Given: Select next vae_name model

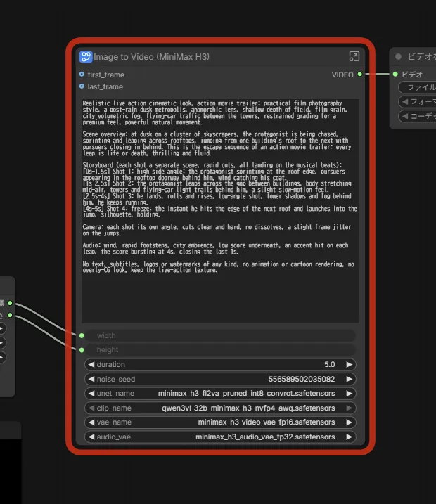Looking at the screenshot, I should point(350,422).
